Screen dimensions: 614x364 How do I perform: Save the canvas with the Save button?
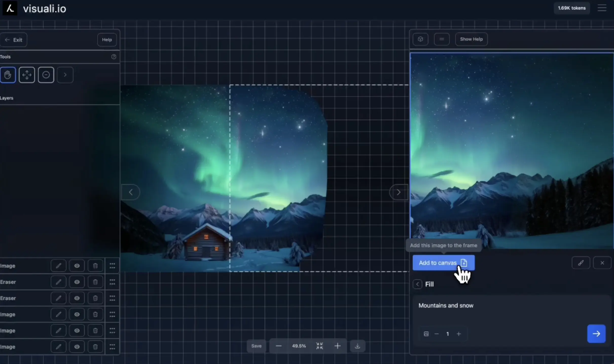[x=256, y=346]
